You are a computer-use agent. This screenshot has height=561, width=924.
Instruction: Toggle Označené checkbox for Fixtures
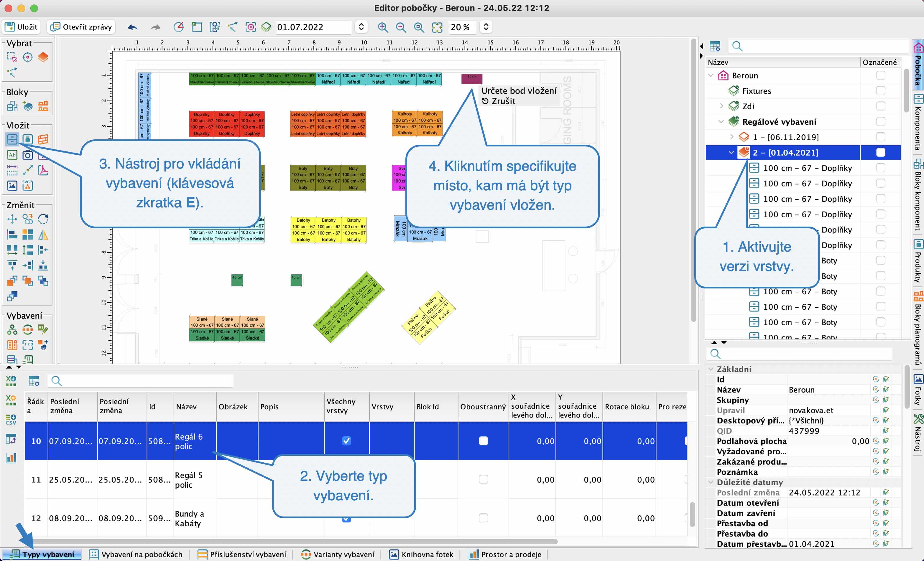click(880, 91)
